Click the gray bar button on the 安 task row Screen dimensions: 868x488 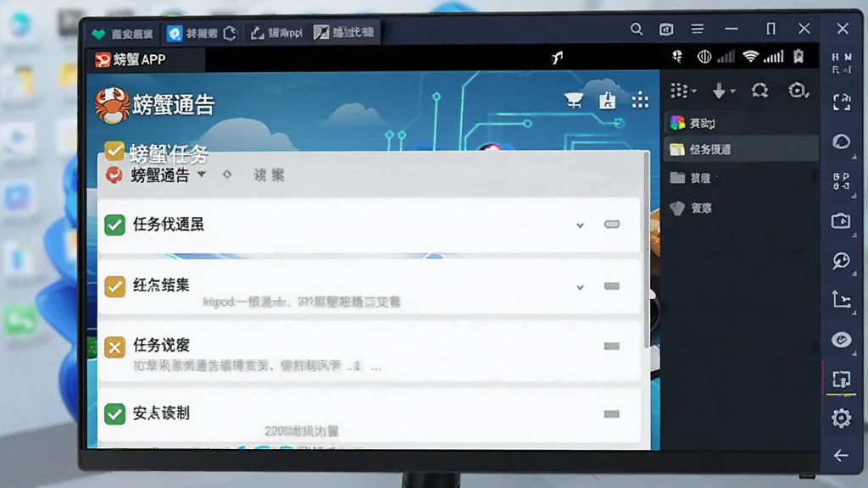point(612,413)
